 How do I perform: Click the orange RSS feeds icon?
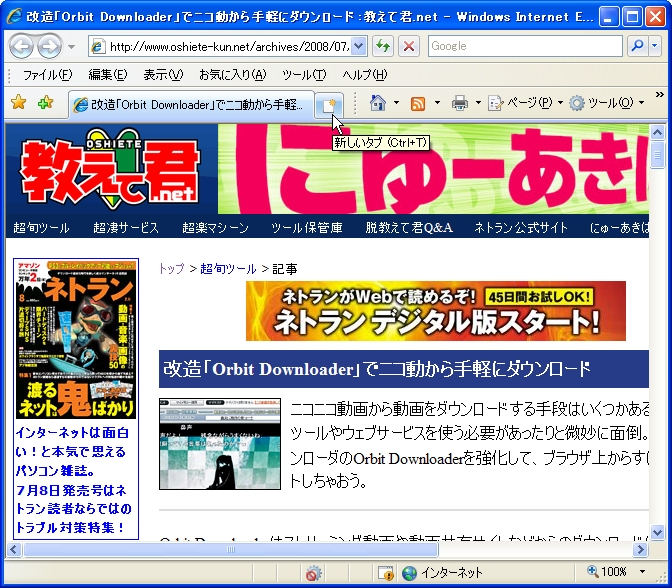(418, 104)
